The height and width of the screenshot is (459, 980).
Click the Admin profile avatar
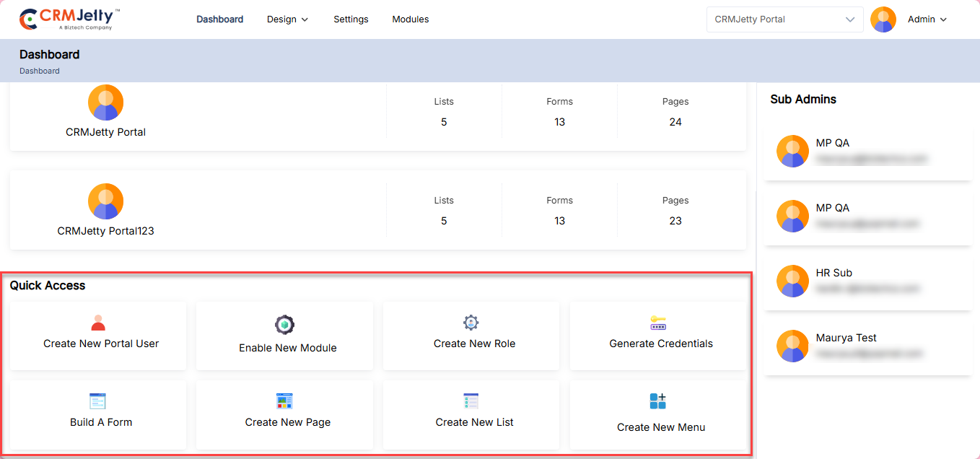pos(883,19)
